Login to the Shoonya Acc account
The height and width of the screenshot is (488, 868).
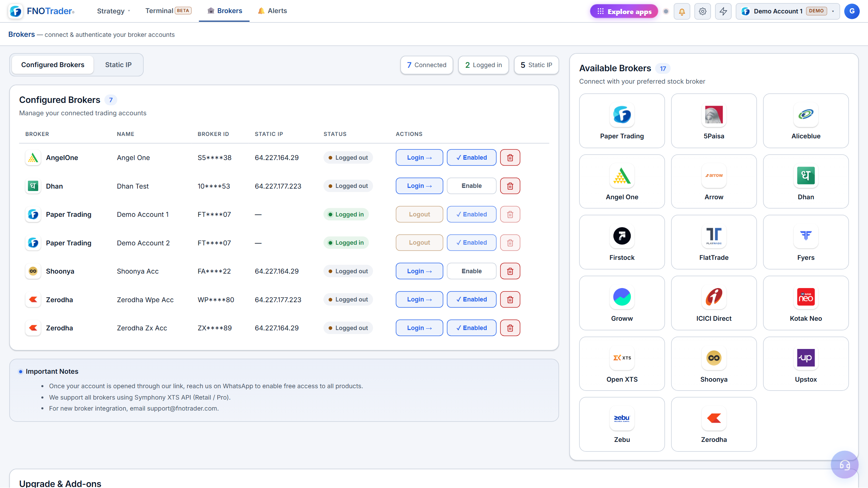(x=419, y=271)
